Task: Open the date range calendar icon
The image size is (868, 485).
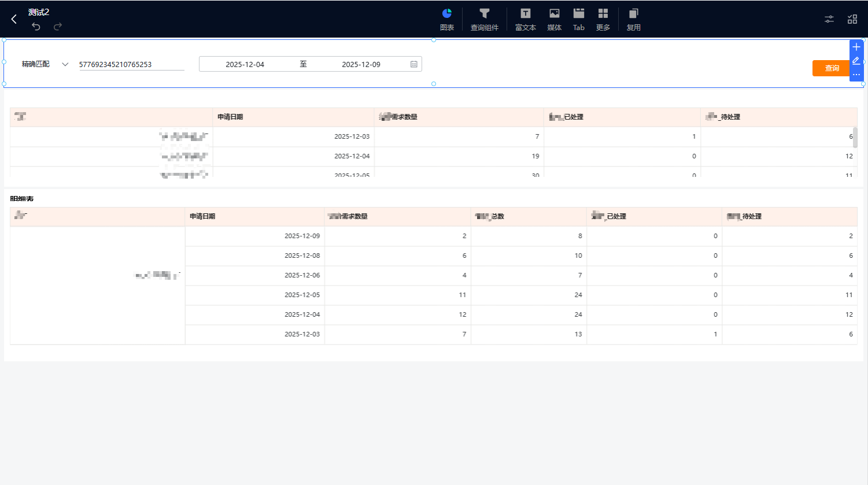Action: 414,64
